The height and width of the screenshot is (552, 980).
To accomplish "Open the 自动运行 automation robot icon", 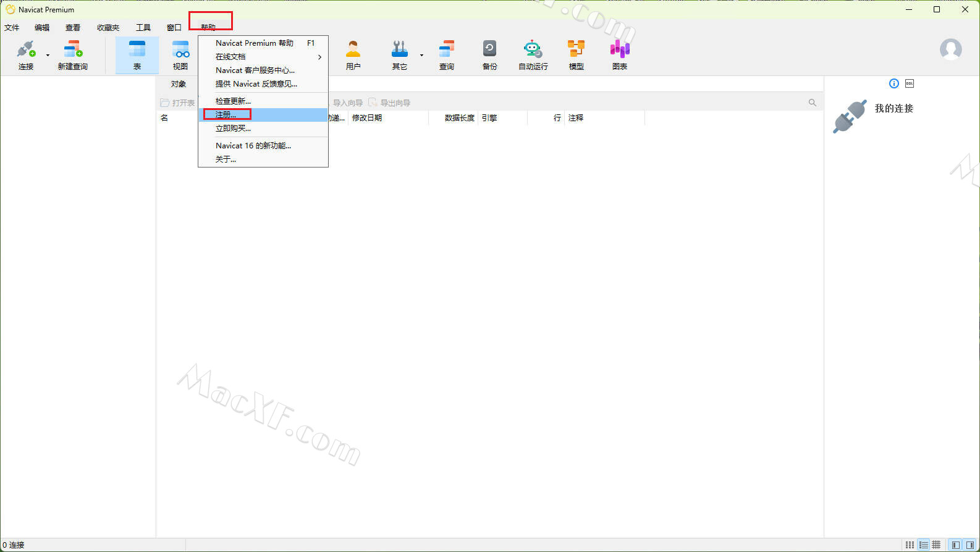I will pos(533,55).
